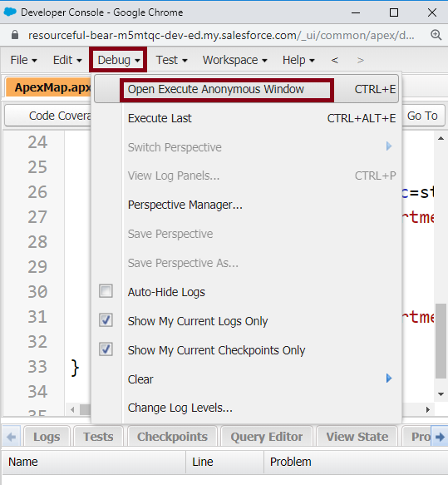Click the Line column header
This screenshot has height=485, width=448.
pos(224,462)
